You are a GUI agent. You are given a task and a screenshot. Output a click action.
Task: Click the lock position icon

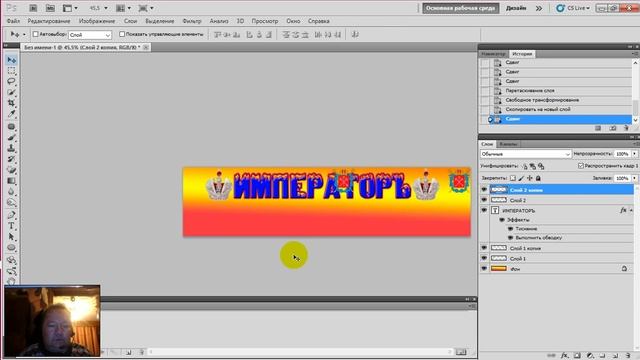pos(530,178)
